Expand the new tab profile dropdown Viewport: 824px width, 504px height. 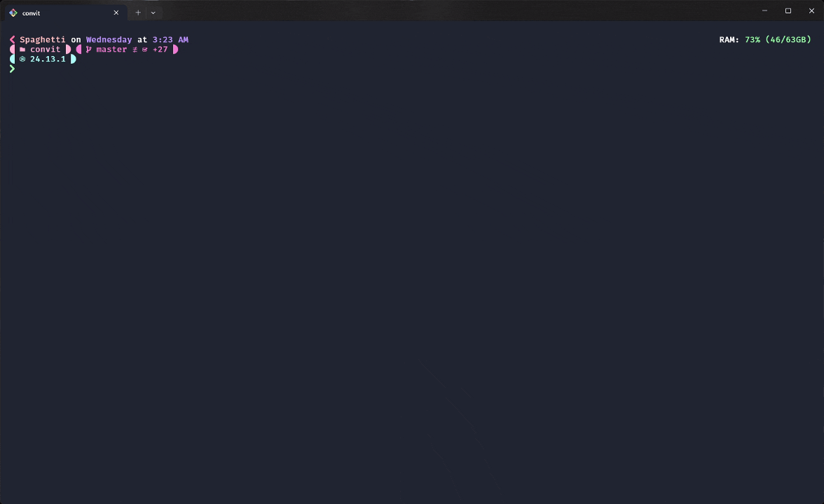pos(153,13)
